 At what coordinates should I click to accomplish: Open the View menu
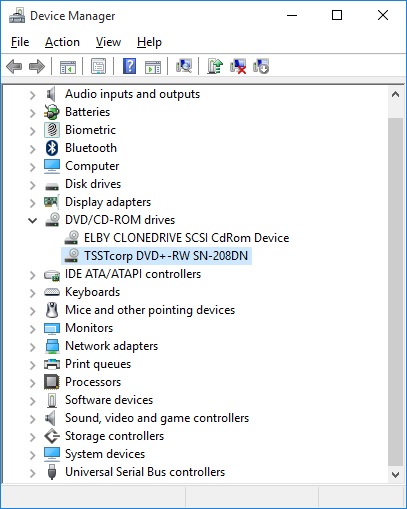(108, 42)
